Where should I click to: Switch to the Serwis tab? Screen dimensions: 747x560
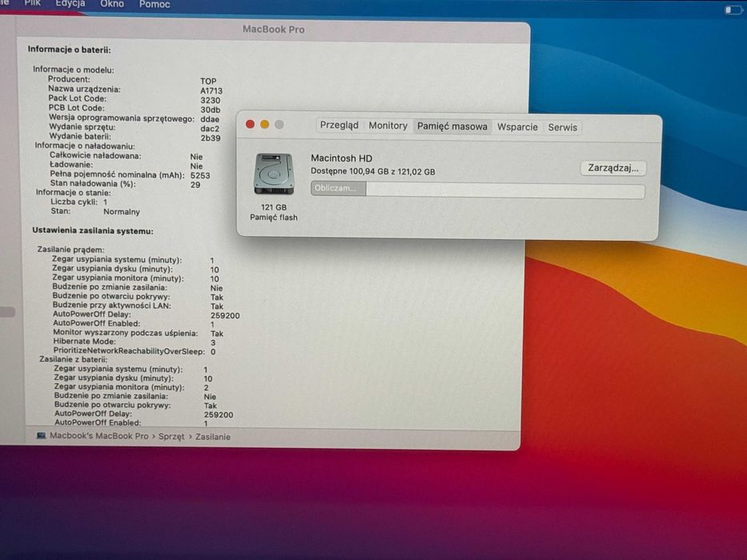(562, 128)
